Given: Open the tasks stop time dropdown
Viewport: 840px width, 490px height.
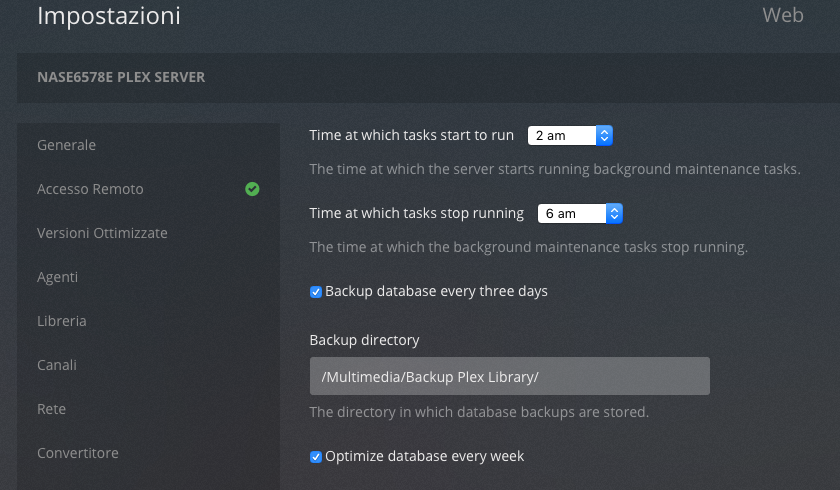Looking at the screenshot, I should coord(580,213).
